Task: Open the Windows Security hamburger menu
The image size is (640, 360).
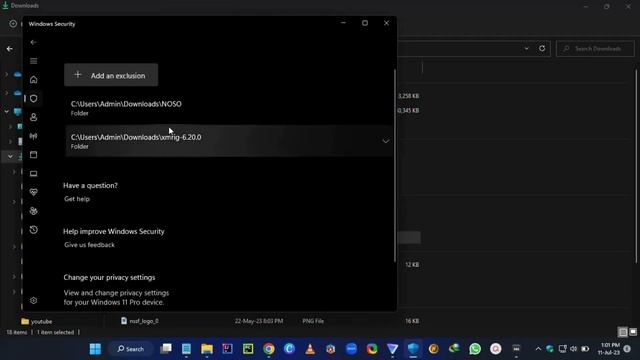Action: [33, 61]
